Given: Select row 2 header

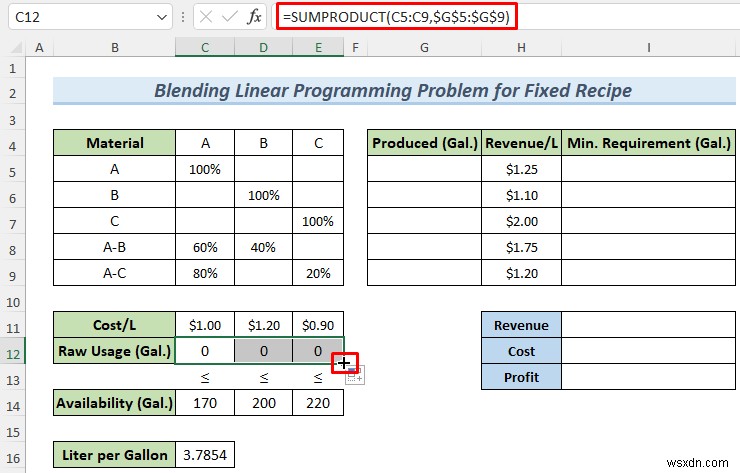Looking at the screenshot, I should (x=13, y=93).
